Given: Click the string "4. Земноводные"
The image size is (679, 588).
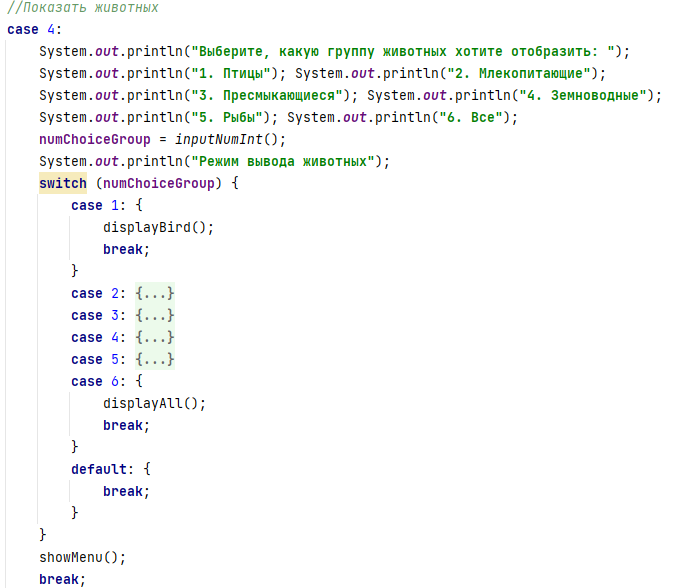Looking at the screenshot, I should point(582,95).
